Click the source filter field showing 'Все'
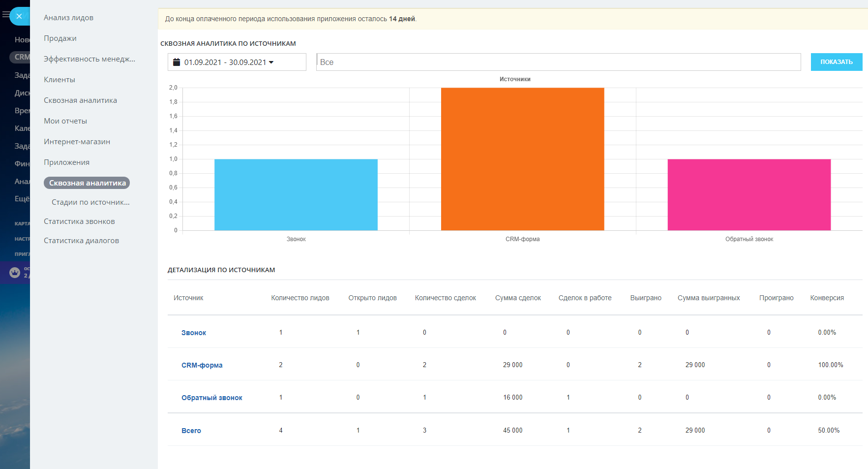868x469 pixels. (558, 62)
